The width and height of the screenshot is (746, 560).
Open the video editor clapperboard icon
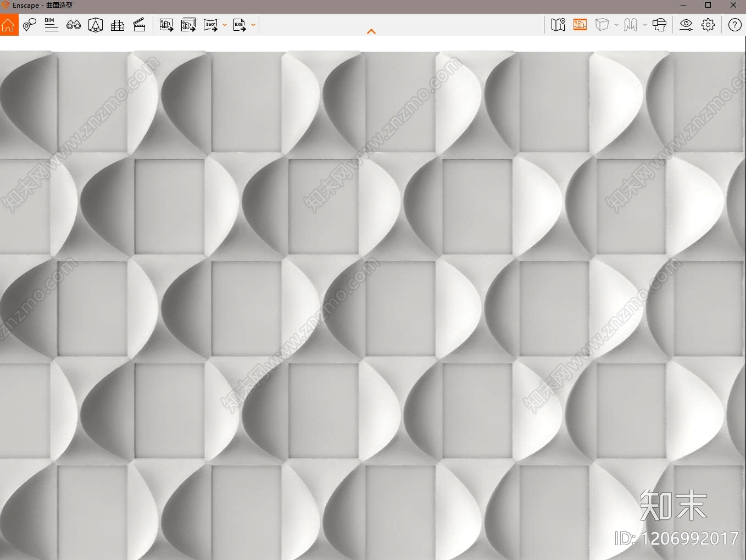(x=140, y=25)
